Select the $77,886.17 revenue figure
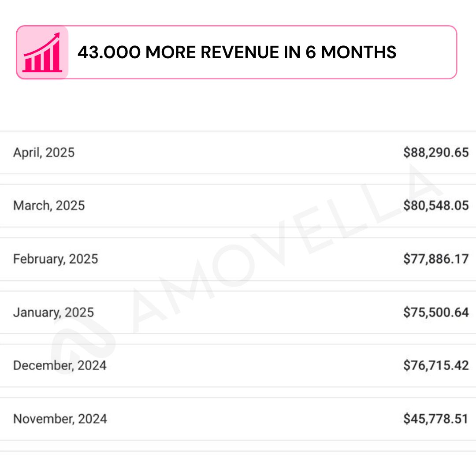This screenshot has width=476, height=476. pos(436,259)
